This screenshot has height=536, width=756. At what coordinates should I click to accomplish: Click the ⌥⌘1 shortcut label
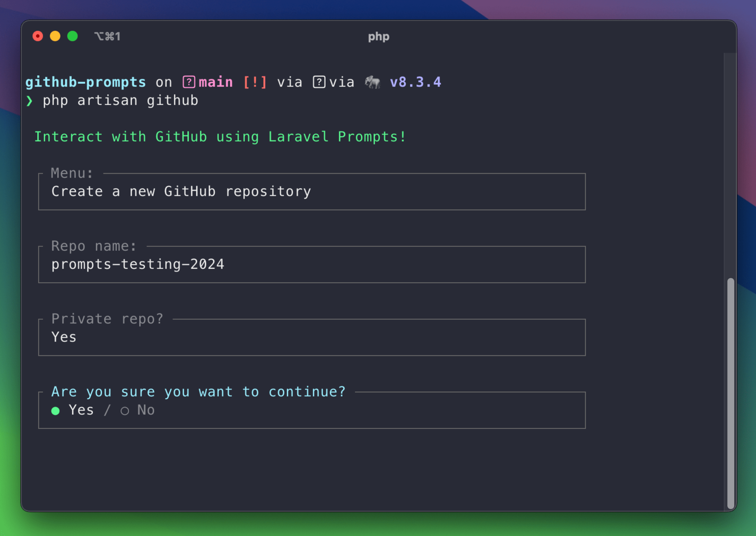coord(107,36)
